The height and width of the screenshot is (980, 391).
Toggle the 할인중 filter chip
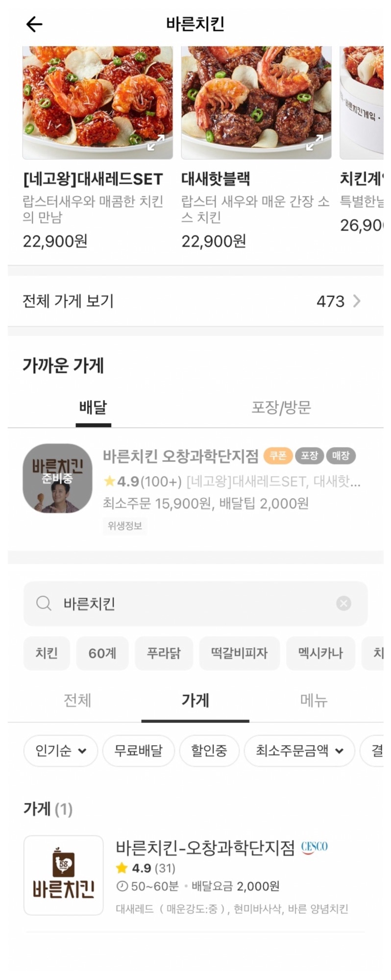[209, 751]
